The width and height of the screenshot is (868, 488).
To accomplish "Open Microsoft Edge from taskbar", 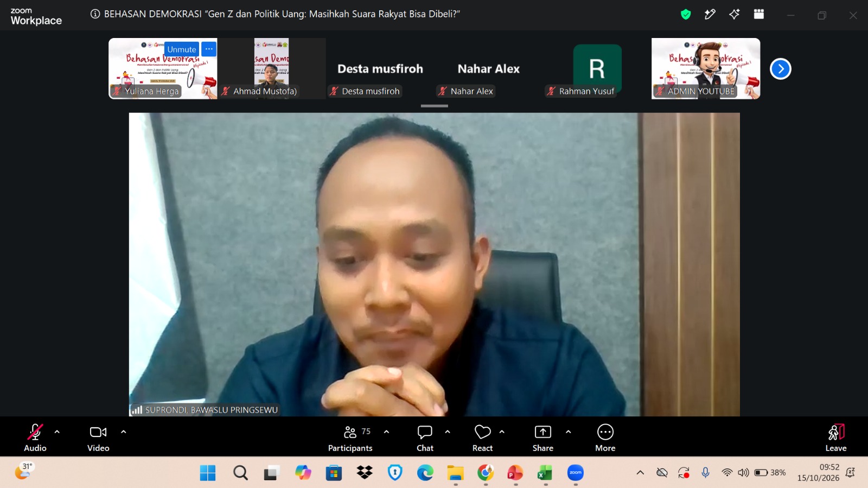I will 425,473.
